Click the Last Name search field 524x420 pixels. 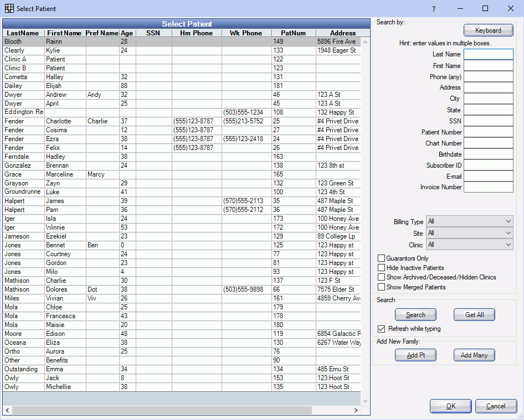[x=488, y=54]
